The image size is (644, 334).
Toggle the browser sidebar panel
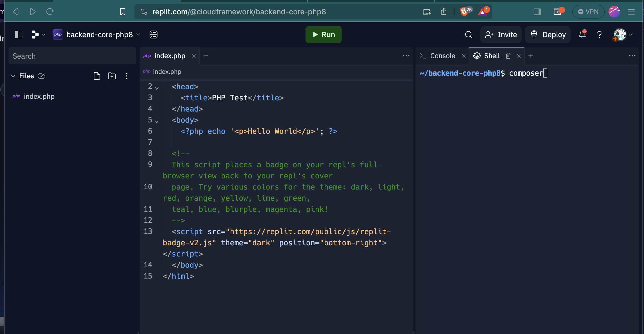[x=537, y=12]
